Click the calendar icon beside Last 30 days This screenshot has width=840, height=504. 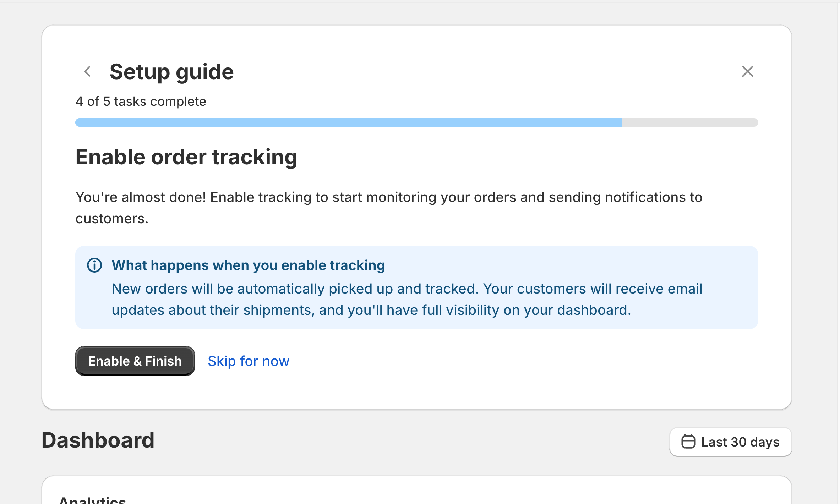(x=688, y=442)
